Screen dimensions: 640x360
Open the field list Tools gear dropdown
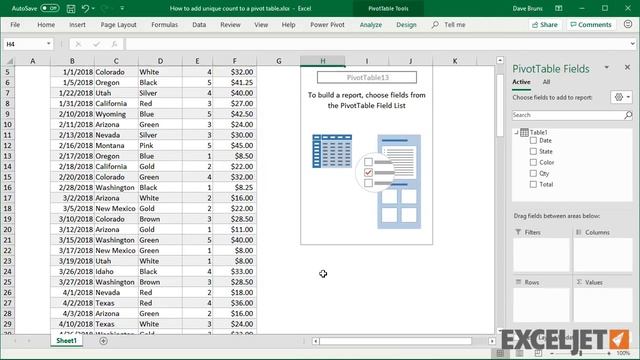[622, 97]
